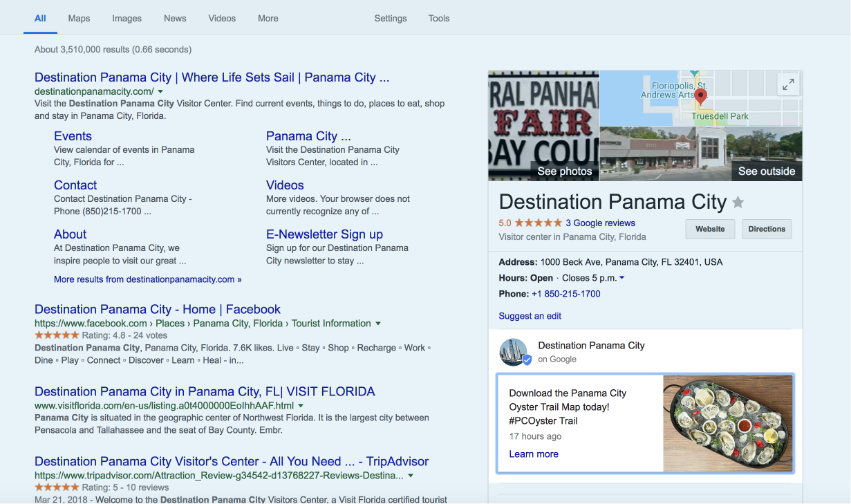Open TripAdvisor result URL dropdown arrow
Viewport: 851px width, 504px height.
411,476
